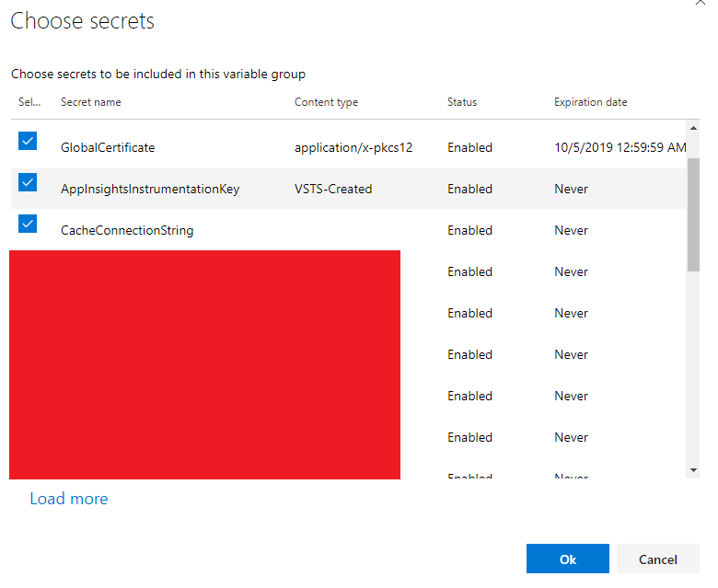
Task: Click the scrollbar up arrow
Action: pyautogui.click(x=693, y=128)
